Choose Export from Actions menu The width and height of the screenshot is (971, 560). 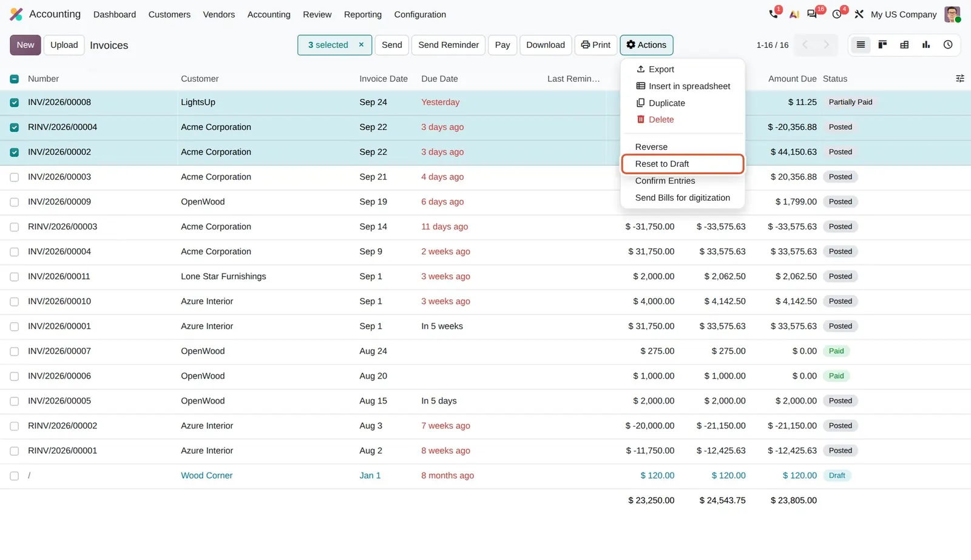(683, 69)
